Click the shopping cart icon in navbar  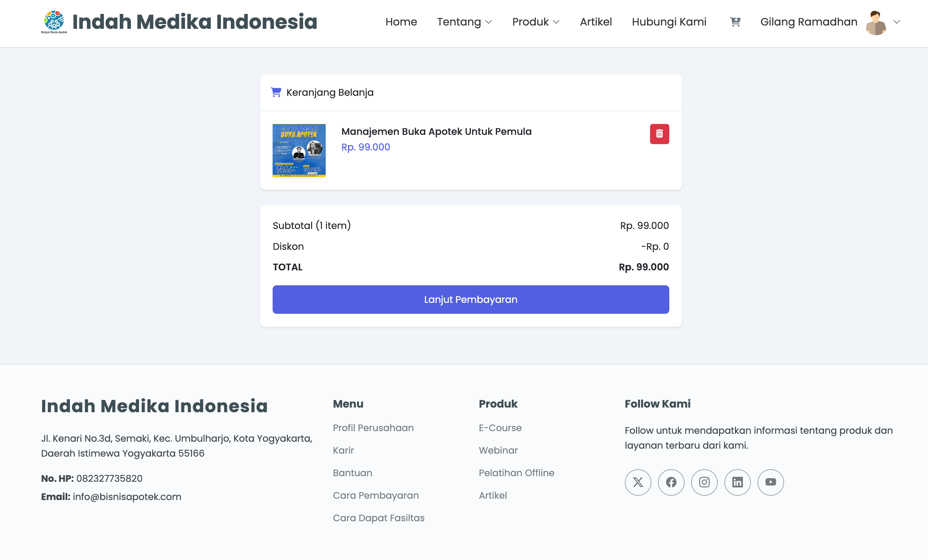pos(735,22)
